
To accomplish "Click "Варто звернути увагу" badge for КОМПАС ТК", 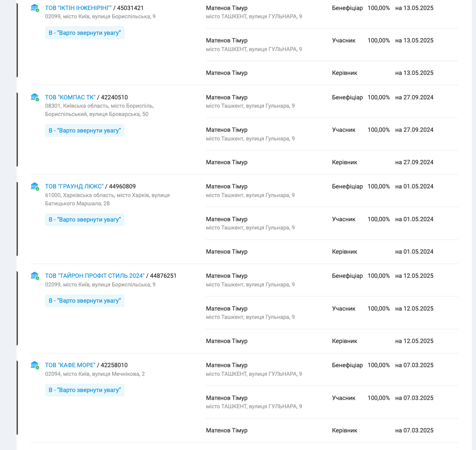I will [x=85, y=130].
